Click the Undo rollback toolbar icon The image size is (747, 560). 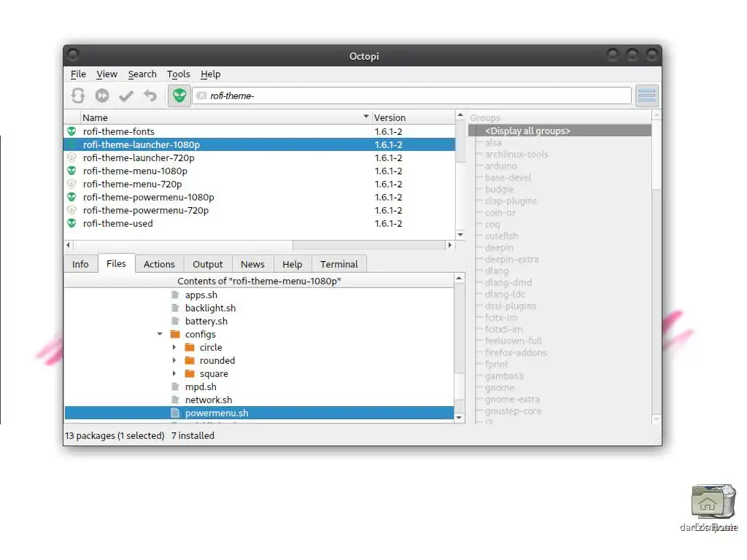[x=150, y=96]
